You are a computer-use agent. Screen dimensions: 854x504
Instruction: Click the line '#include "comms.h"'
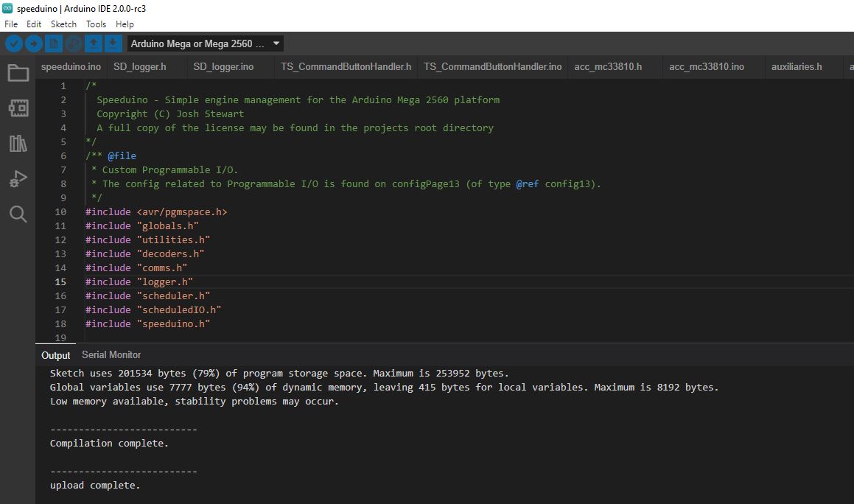coord(136,268)
